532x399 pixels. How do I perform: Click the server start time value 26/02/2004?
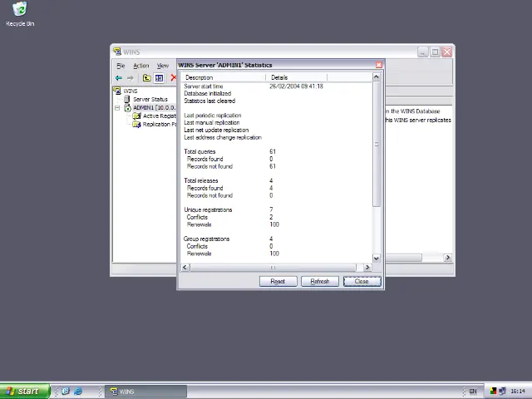[x=296, y=86]
